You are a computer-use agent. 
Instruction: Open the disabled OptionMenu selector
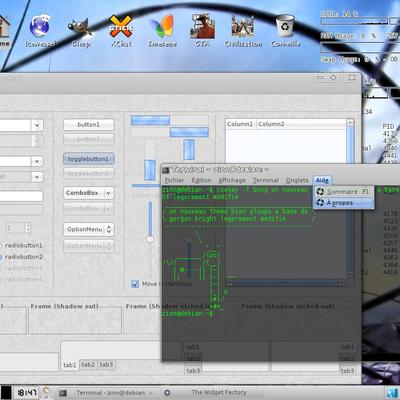[89, 246]
